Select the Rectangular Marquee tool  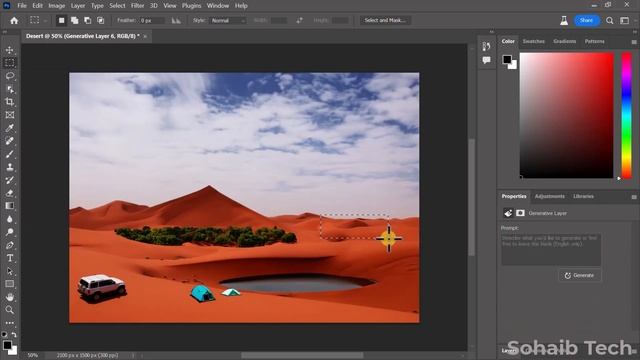click(x=9, y=63)
